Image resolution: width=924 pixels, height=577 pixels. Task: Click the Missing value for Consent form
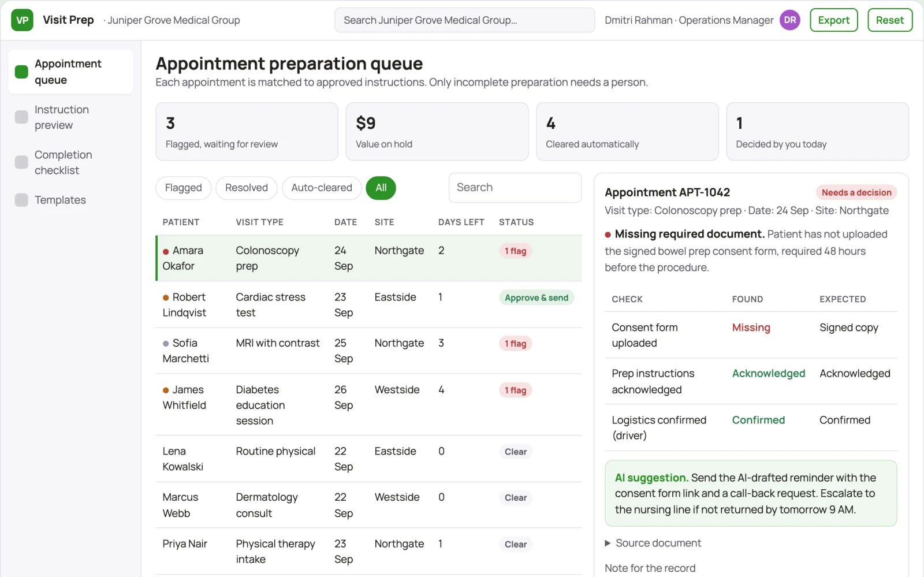coord(751,327)
